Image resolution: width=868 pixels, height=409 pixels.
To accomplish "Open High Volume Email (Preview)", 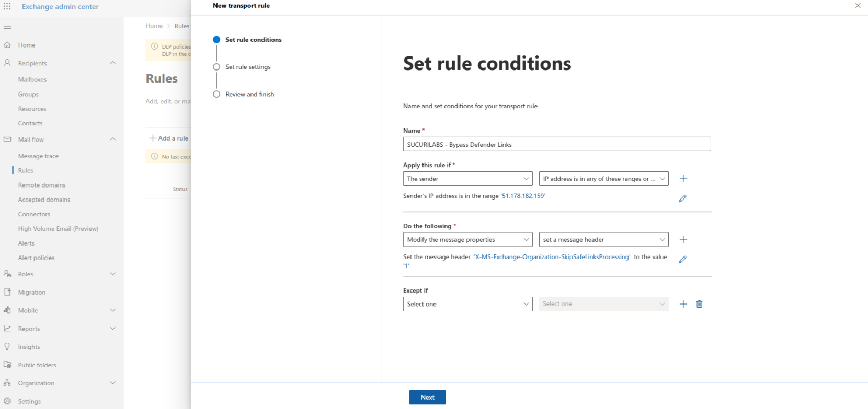I will [x=58, y=229].
